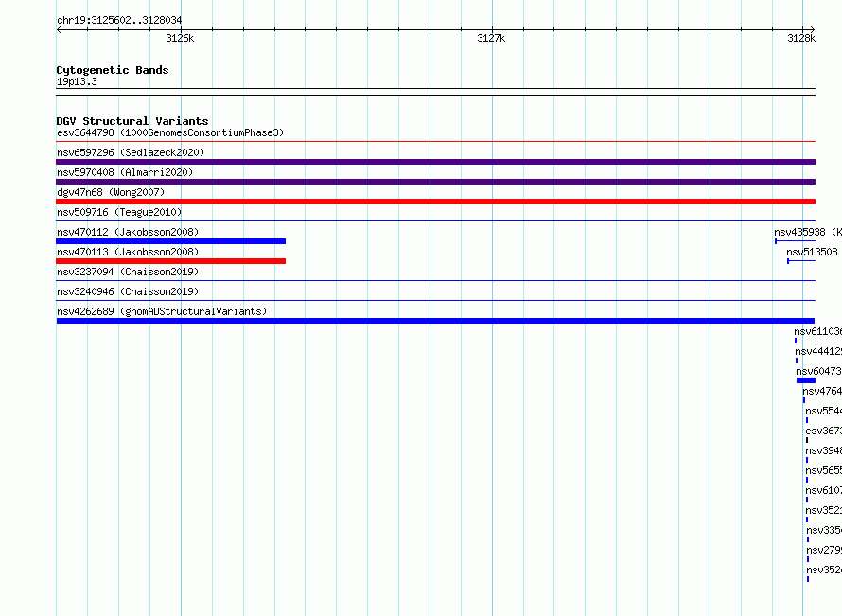Open the nsv509716 (Teague2010) variant label
This screenshot has width=842, height=616.
coord(119,212)
